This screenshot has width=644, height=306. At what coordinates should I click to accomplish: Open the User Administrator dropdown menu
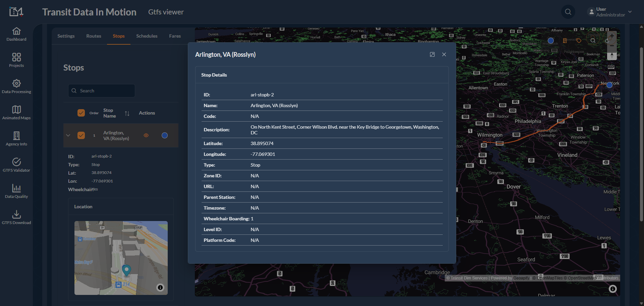click(610, 12)
